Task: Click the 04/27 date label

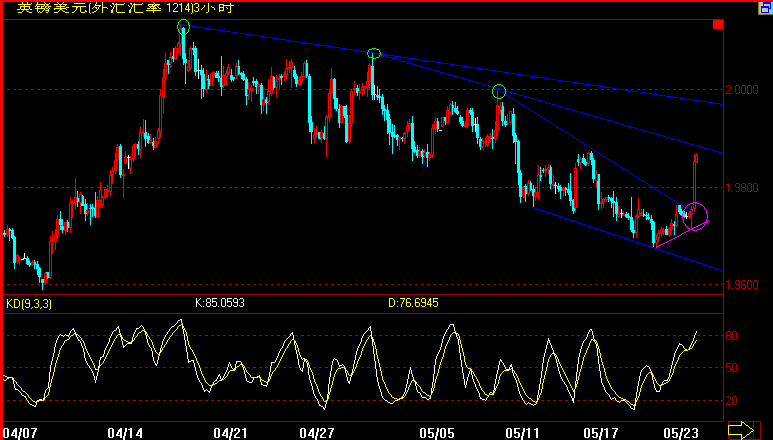Action: (x=316, y=433)
